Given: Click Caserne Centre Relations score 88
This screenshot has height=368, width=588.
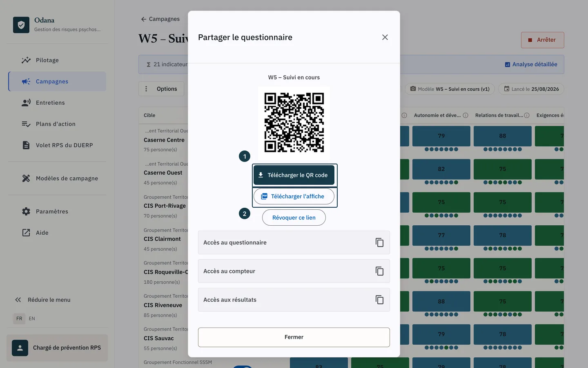Looking at the screenshot, I should [x=503, y=136].
